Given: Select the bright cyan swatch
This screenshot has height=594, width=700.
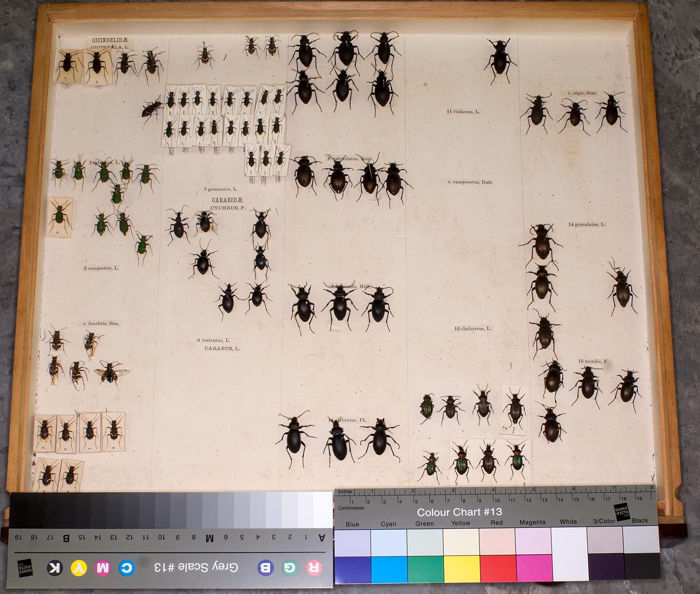Looking at the screenshot, I should click(x=389, y=569).
